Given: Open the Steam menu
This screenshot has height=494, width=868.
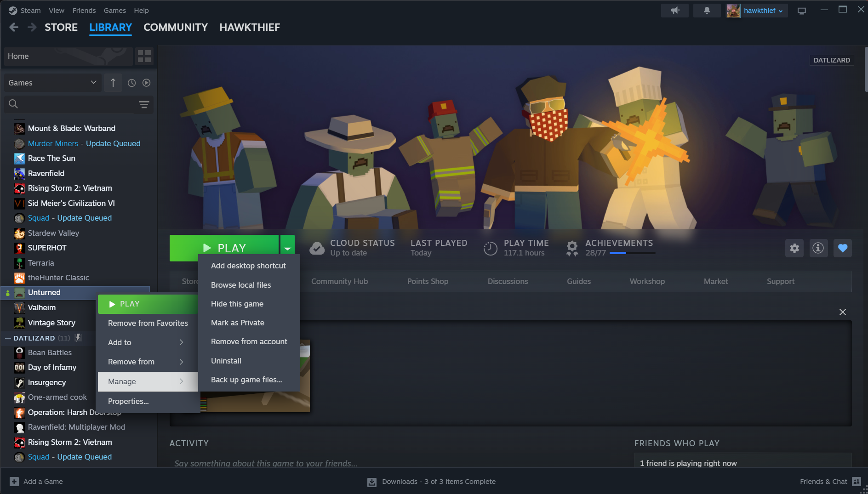Looking at the screenshot, I should click(x=30, y=11).
